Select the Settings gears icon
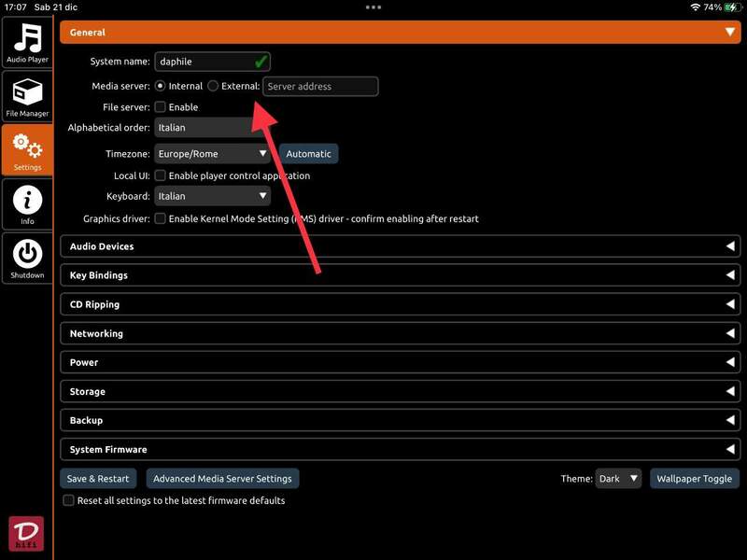 tap(27, 151)
